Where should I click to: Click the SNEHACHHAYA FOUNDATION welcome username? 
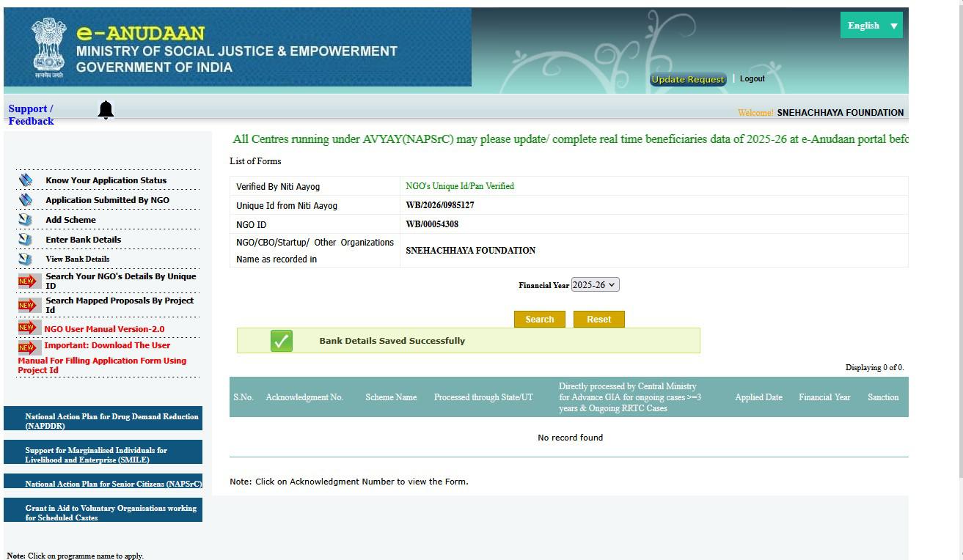click(x=841, y=113)
